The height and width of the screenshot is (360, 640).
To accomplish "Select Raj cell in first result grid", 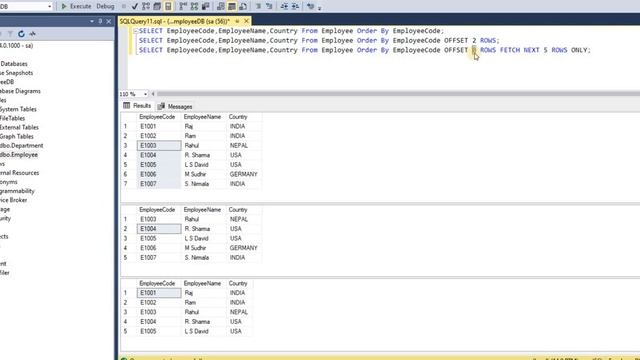I will pos(204,127).
